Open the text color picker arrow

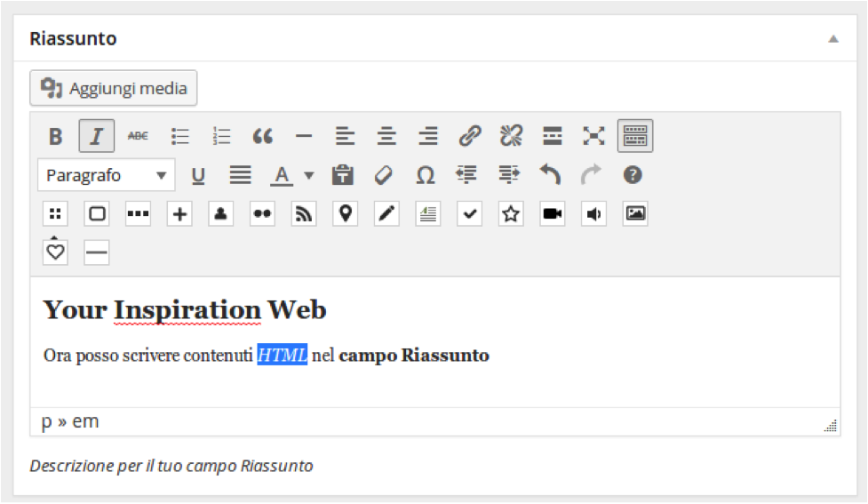(x=309, y=176)
